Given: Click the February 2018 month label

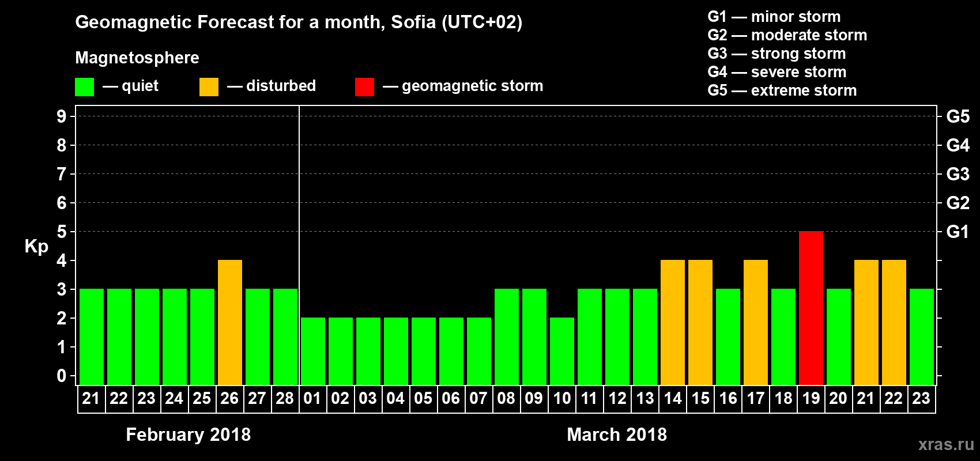Looking at the screenshot, I should pos(189,434).
